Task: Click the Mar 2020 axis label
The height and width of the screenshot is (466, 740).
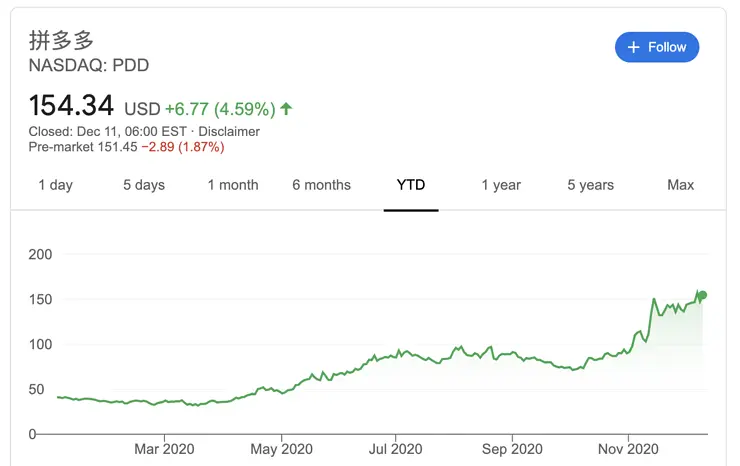Action: click(164, 449)
